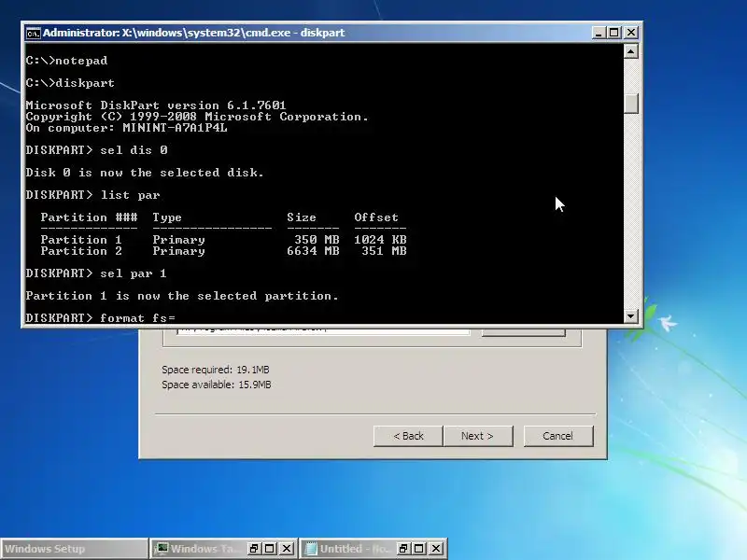Click the scroll up arrow in cmd
The height and width of the screenshot is (560, 747).
click(631, 51)
